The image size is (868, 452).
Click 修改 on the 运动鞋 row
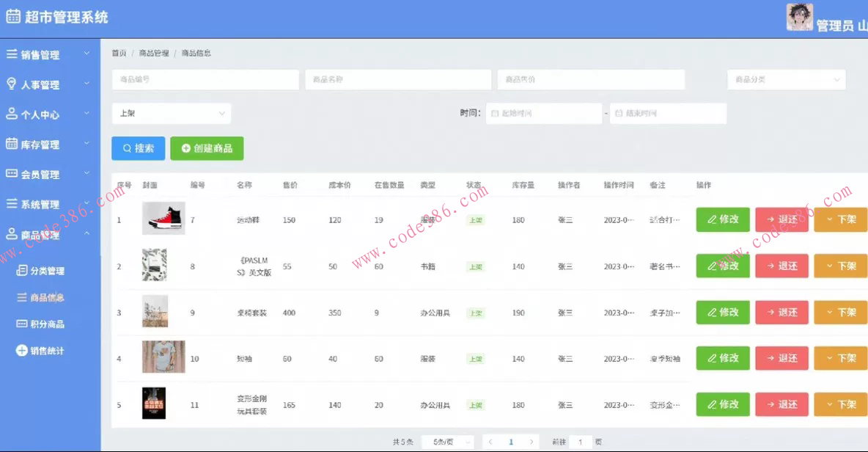click(x=722, y=219)
